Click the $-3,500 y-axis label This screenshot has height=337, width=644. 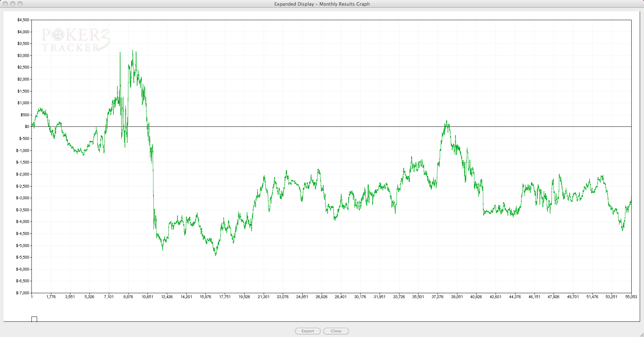[x=23, y=210]
